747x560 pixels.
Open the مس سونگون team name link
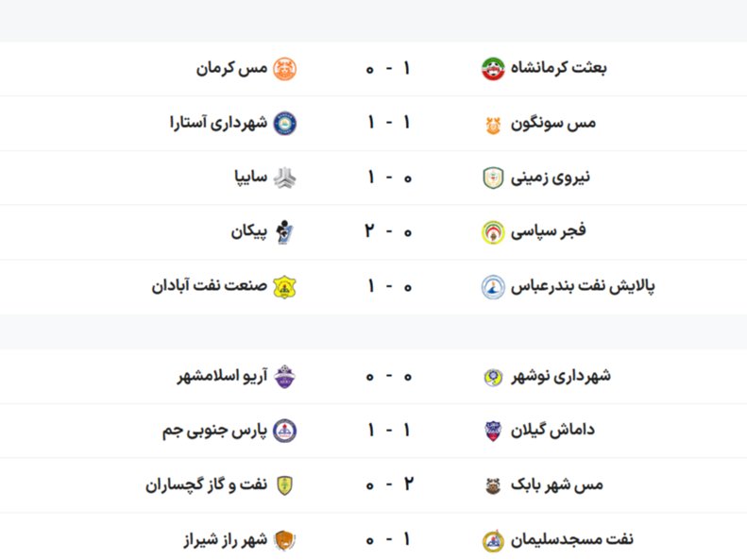(553, 124)
